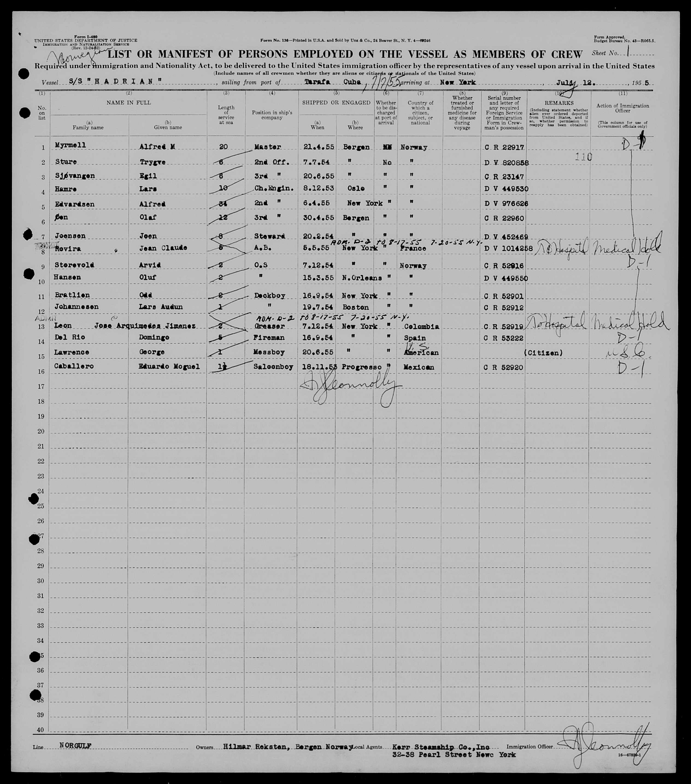Screen dimensions: 691x784
Task: Select the Saloonboy position entry
Action: (273, 367)
